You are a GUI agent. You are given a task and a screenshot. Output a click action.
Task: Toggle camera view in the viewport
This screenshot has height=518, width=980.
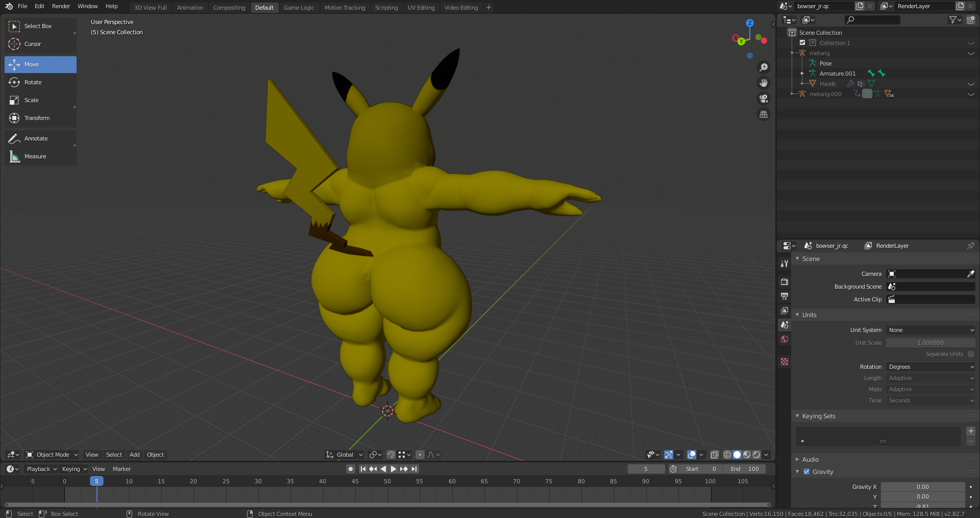(x=764, y=99)
